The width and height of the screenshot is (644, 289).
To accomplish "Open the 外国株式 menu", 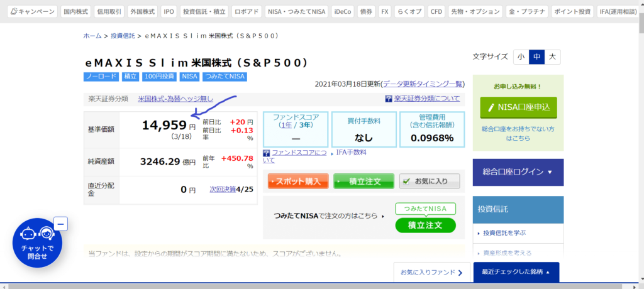I will click(x=143, y=11).
